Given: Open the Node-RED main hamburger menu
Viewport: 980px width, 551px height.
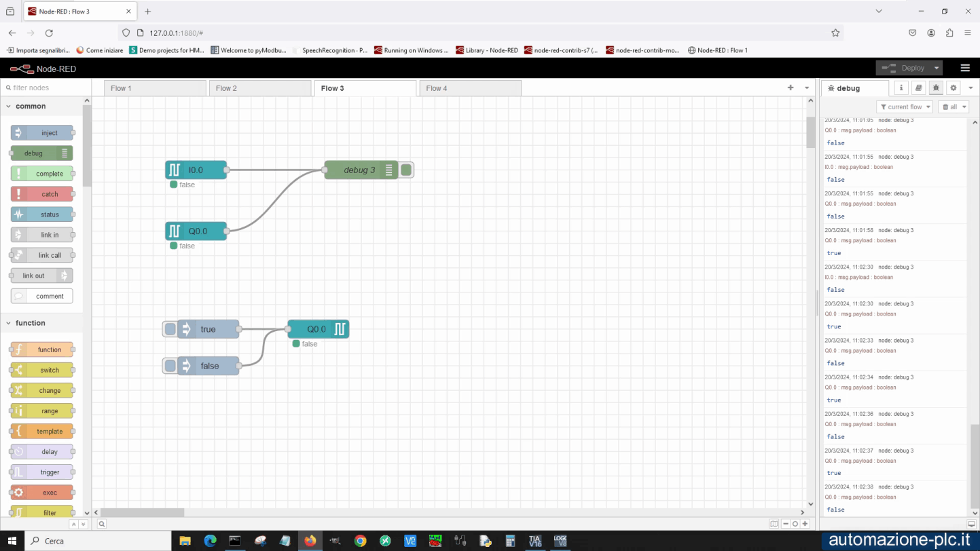Looking at the screenshot, I should click(964, 68).
